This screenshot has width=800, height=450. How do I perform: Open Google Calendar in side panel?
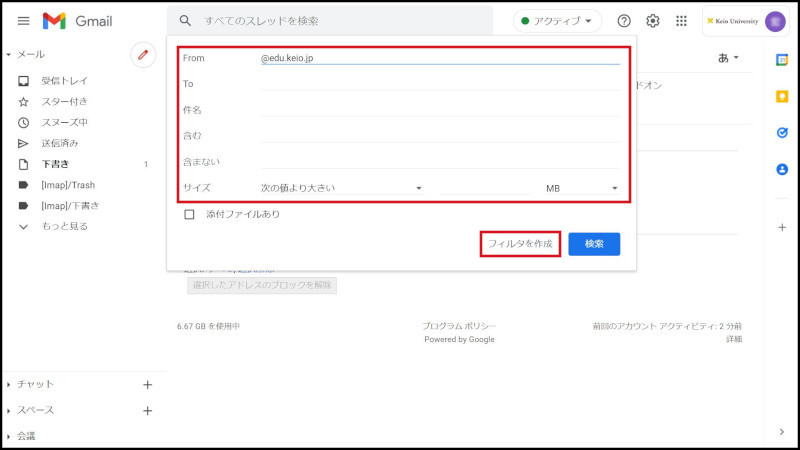pyautogui.click(x=782, y=60)
